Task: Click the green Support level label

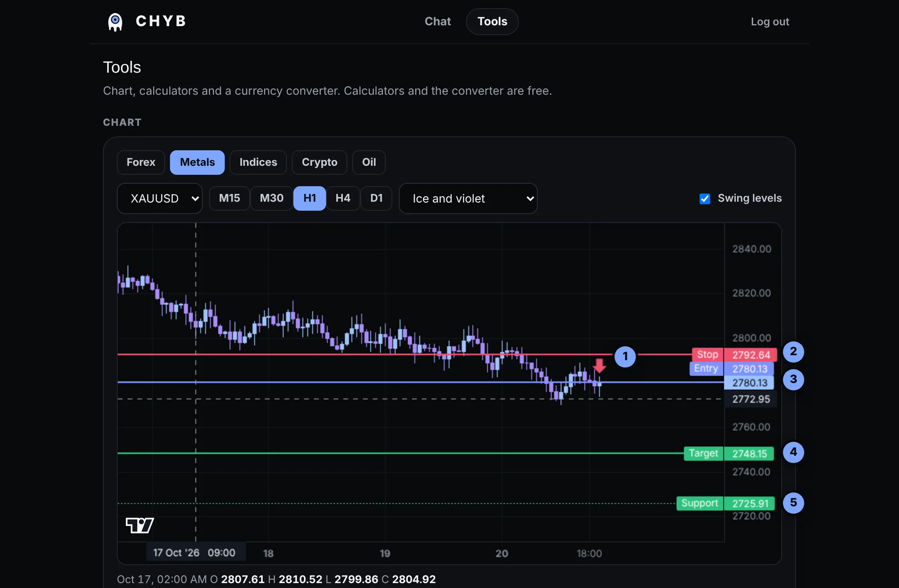Action: (x=700, y=503)
